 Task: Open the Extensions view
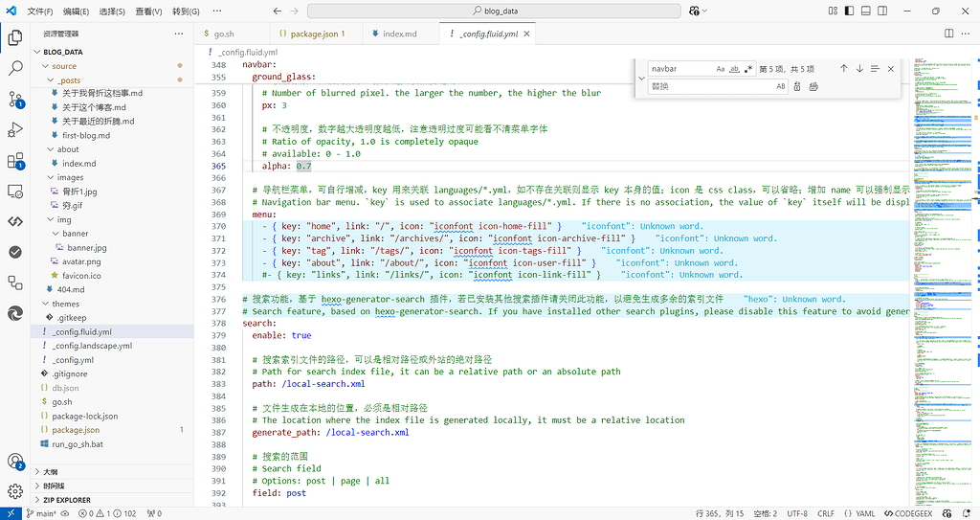15,160
